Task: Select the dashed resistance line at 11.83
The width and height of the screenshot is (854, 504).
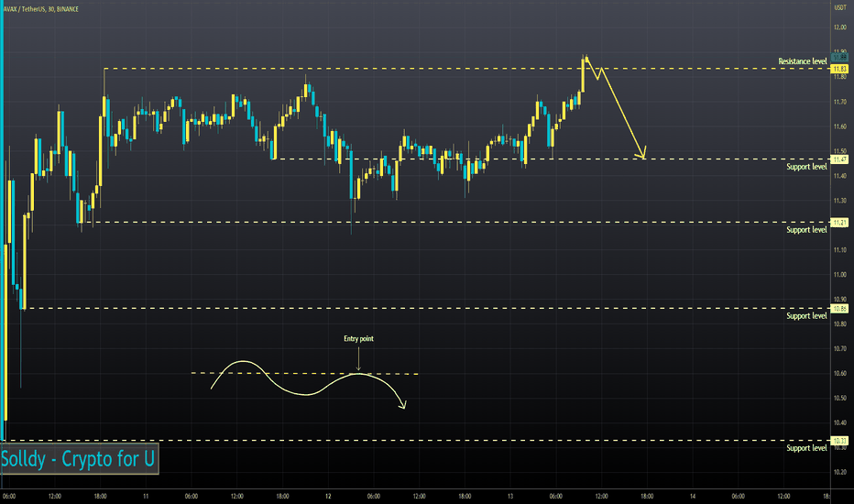Action: tap(466, 69)
